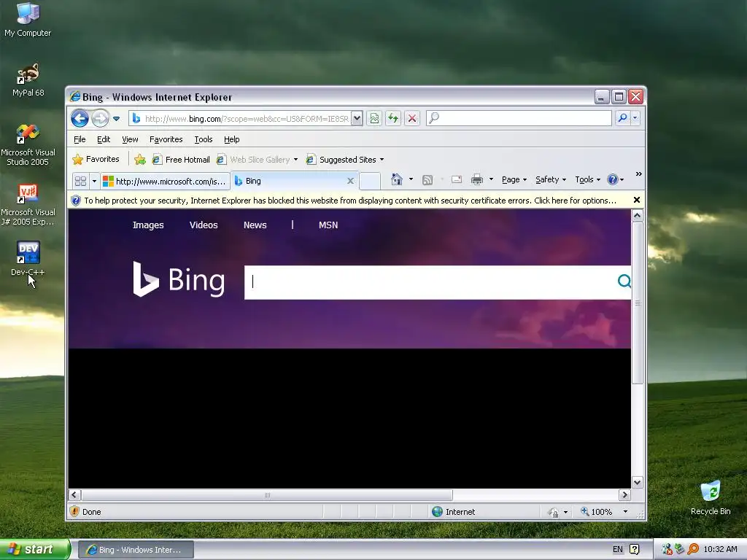Switch to the microsoft.com tab
This screenshot has width=747, height=560.
(x=165, y=181)
